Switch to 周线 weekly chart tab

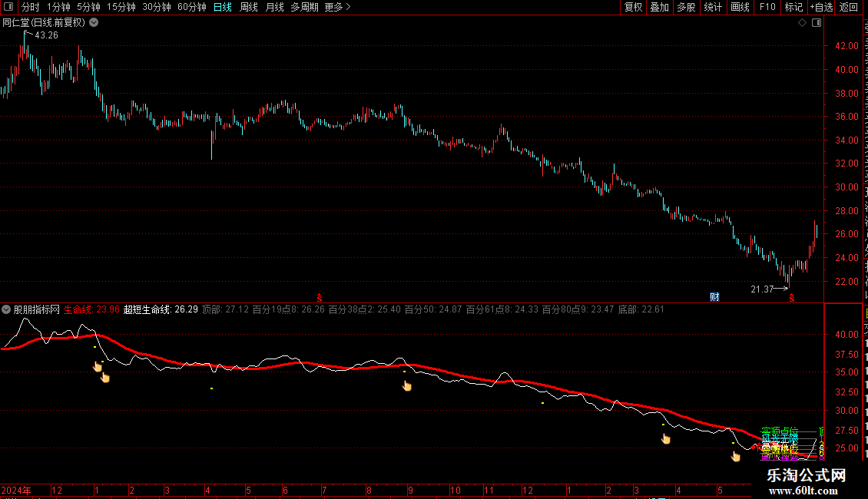(x=249, y=7)
